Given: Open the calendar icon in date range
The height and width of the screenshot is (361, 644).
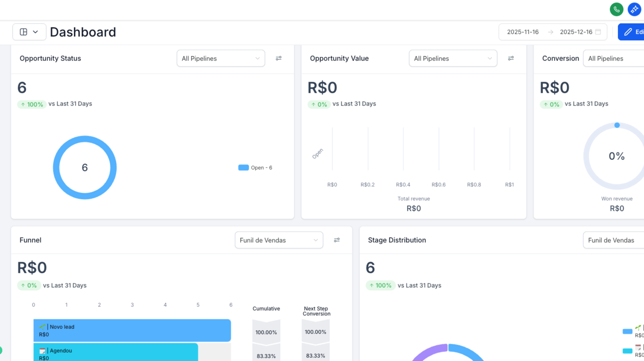Looking at the screenshot, I should click(x=598, y=32).
